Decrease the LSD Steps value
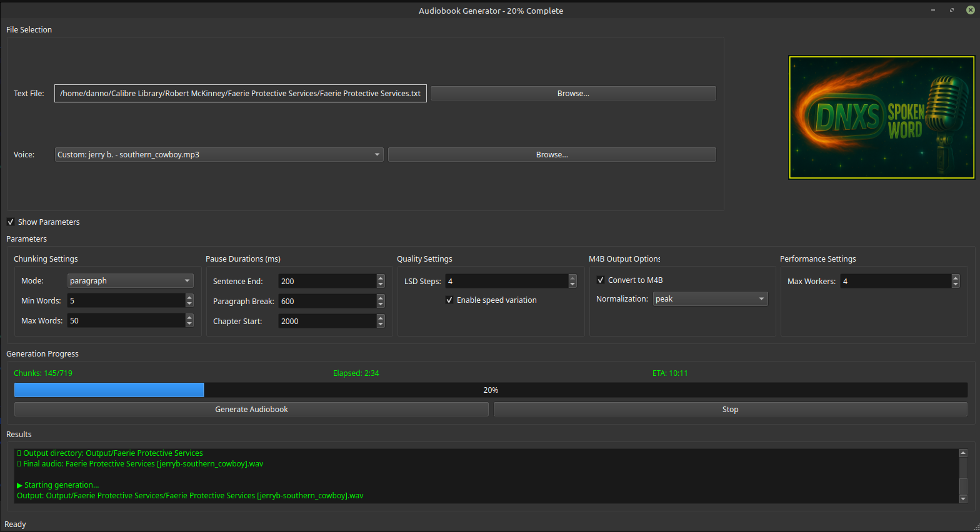 572,285
